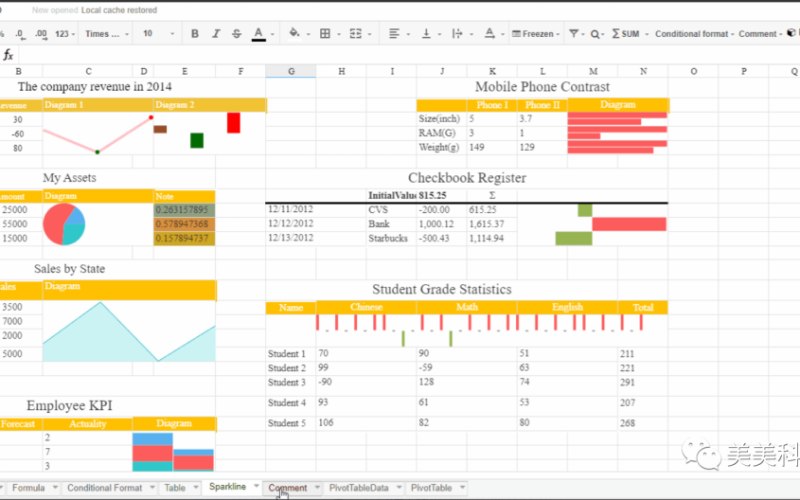Click into the formula bar input

coord(409,55)
